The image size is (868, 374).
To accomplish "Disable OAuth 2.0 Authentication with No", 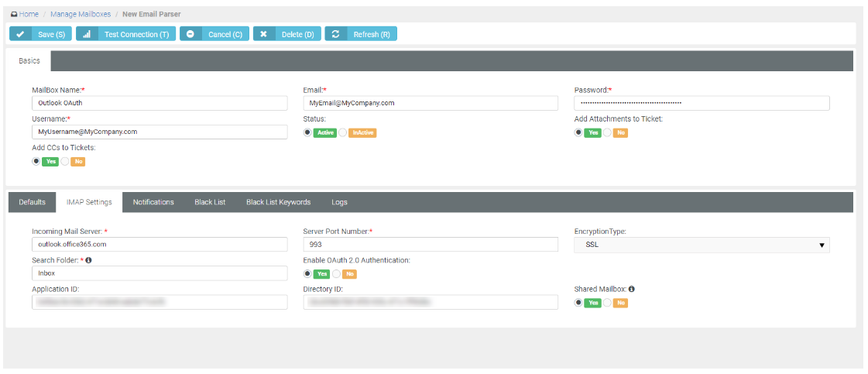I will click(x=337, y=274).
